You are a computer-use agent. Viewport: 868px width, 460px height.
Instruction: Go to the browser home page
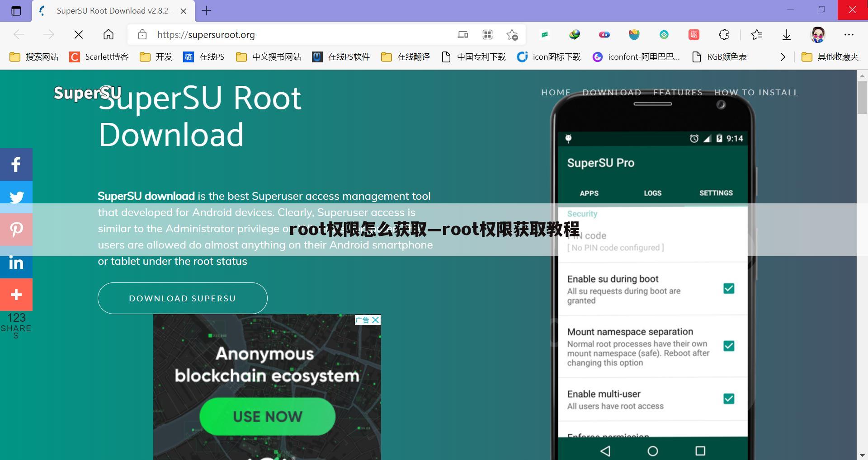click(x=108, y=34)
